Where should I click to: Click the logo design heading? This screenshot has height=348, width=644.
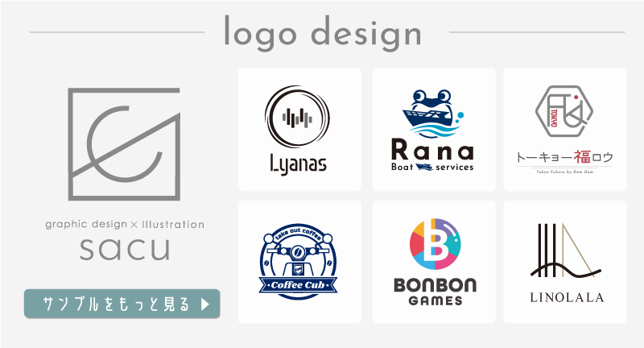point(323,33)
